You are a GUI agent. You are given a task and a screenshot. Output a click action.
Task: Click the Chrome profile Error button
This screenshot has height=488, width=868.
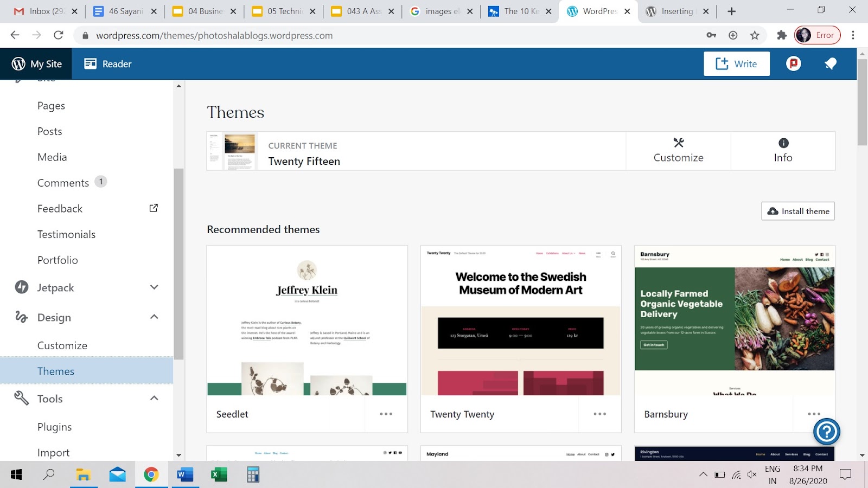818,35
